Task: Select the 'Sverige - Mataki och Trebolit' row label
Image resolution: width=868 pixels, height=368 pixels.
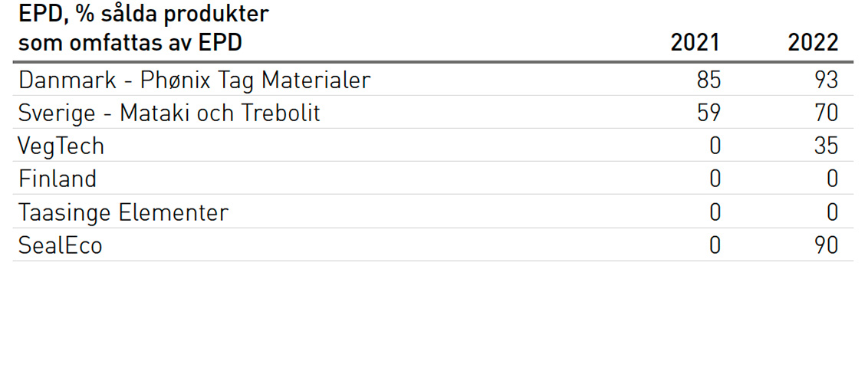Action: [x=169, y=113]
